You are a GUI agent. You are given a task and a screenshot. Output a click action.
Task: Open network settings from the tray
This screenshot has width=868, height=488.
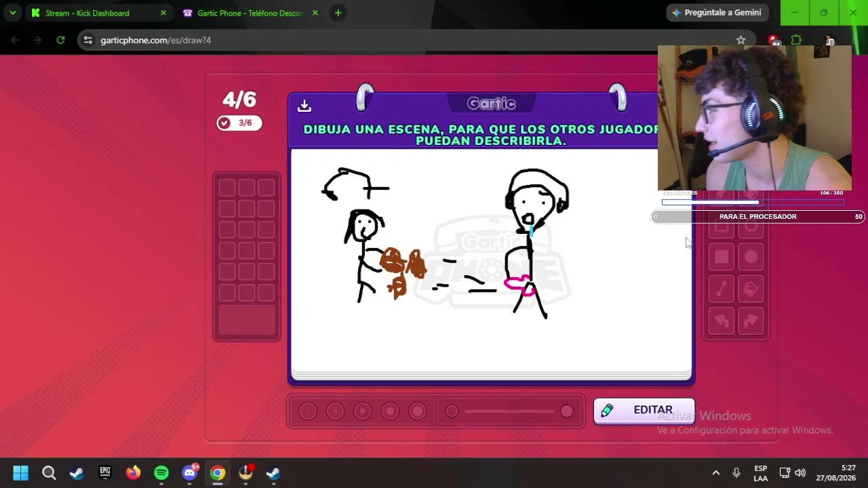(785, 473)
